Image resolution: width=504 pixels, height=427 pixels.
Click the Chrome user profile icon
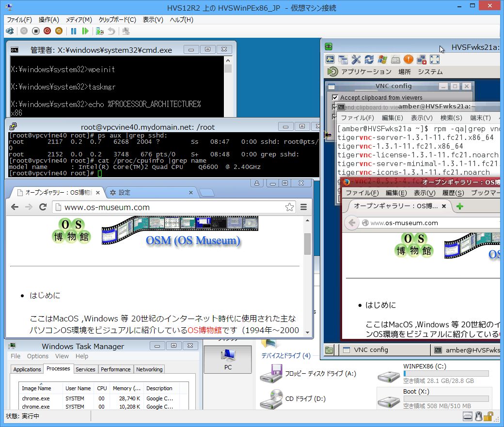pos(257,183)
